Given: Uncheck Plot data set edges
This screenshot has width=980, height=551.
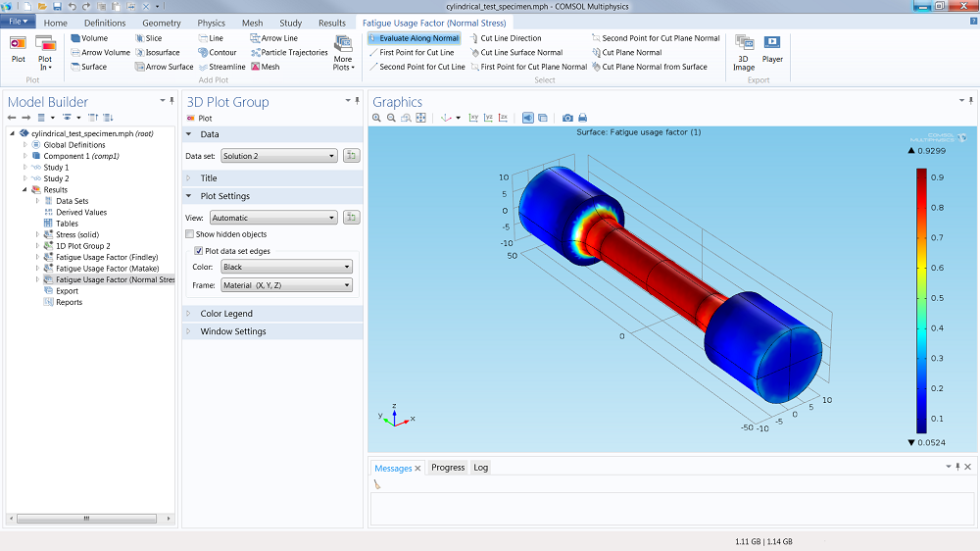Looking at the screenshot, I should point(199,251).
